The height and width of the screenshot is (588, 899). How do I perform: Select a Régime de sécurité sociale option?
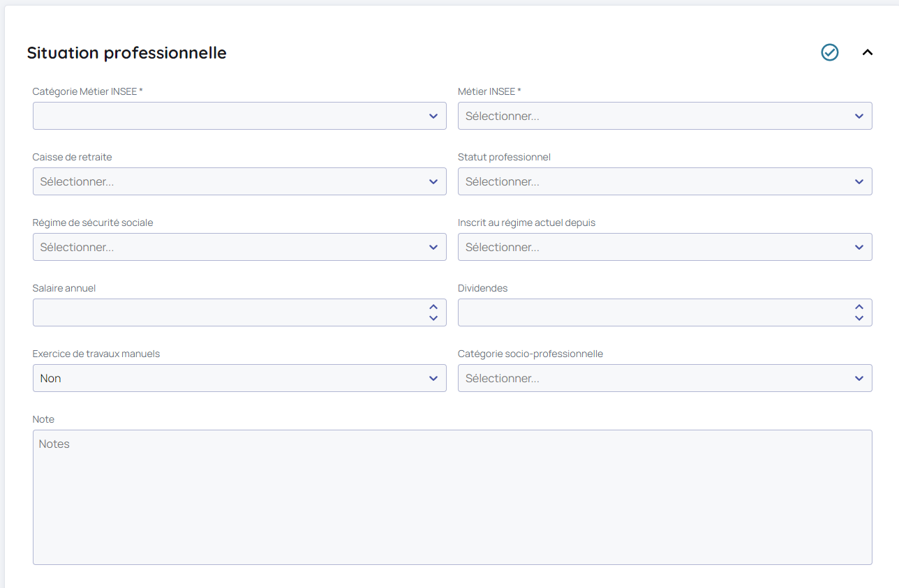point(239,247)
